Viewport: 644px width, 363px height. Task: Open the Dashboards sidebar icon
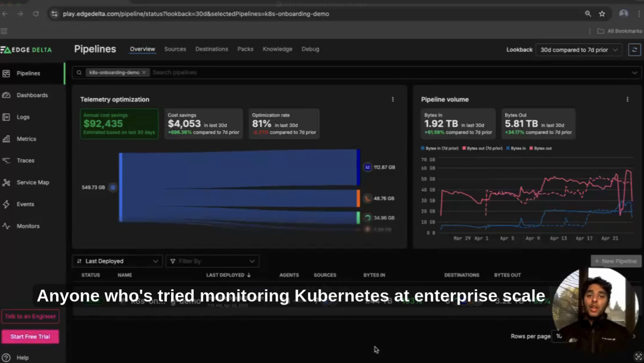coord(6,95)
